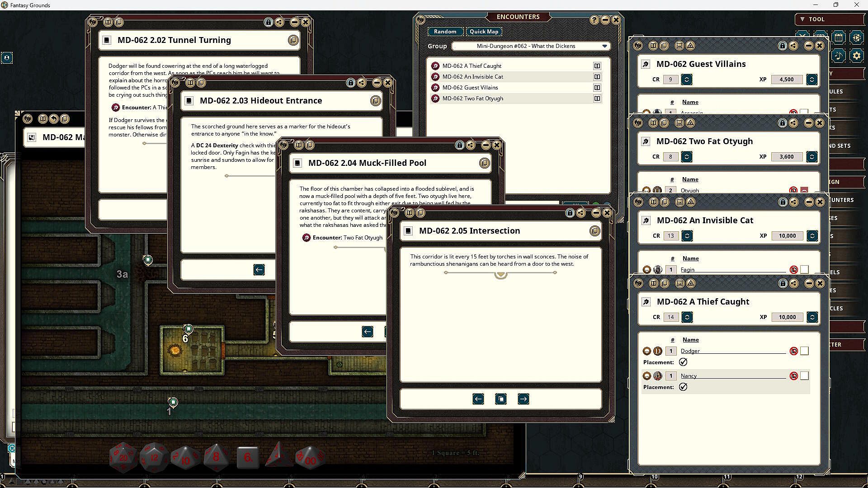The height and width of the screenshot is (488, 868).
Task: Tick the checkbox beside Dodger
Action: (804, 351)
